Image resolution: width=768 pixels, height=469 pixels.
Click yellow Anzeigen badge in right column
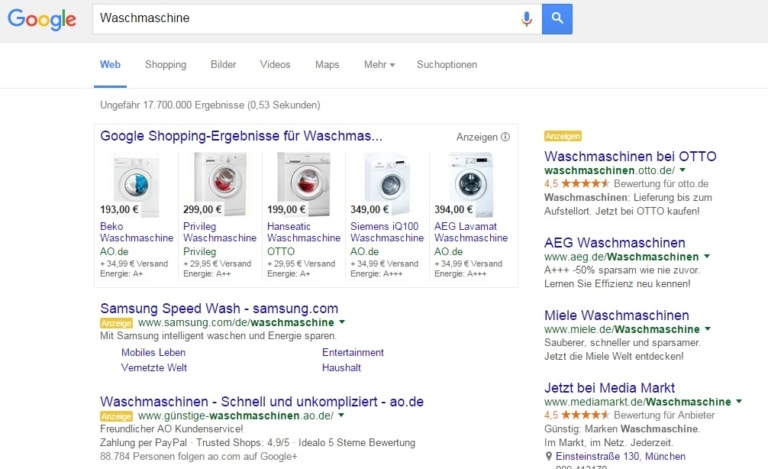pyautogui.click(x=563, y=136)
